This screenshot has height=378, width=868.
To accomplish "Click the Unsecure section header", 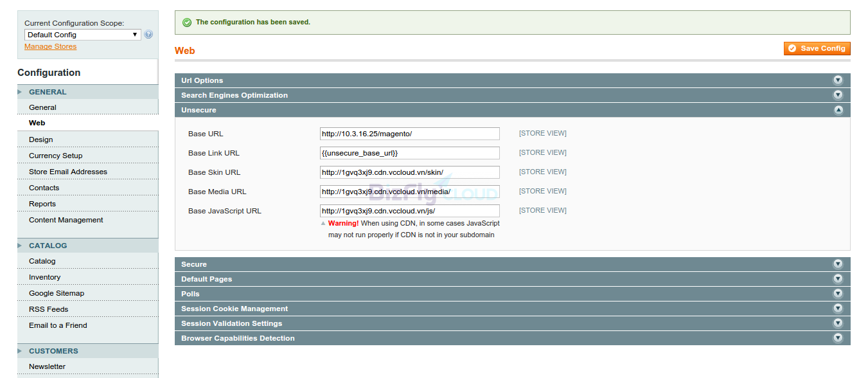I will click(512, 110).
